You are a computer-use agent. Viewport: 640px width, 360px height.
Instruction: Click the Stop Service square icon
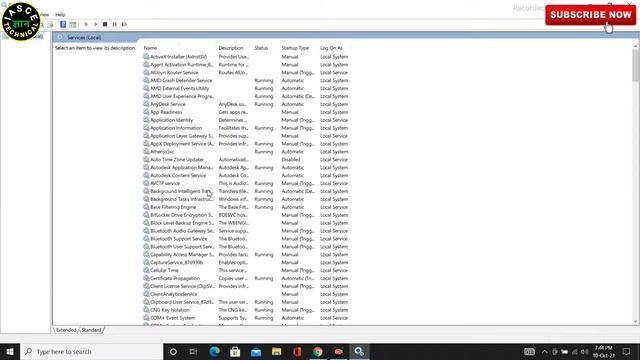pyautogui.click(x=105, y=24)
